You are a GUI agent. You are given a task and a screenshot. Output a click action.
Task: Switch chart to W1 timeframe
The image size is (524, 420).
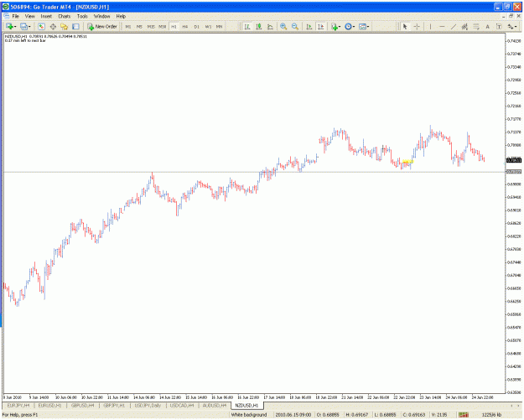point(208,26)
